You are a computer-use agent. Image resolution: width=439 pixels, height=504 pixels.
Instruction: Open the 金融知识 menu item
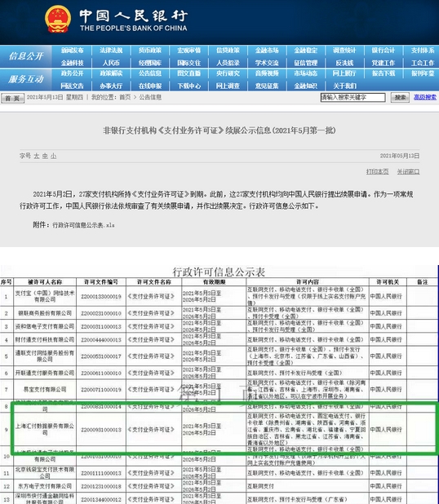(x=305, y=86)
